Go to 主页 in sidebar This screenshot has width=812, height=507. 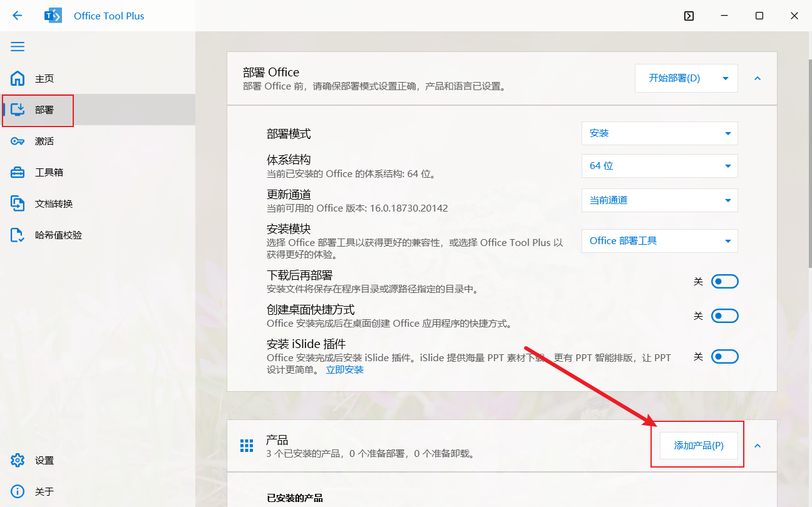[98, 78]
